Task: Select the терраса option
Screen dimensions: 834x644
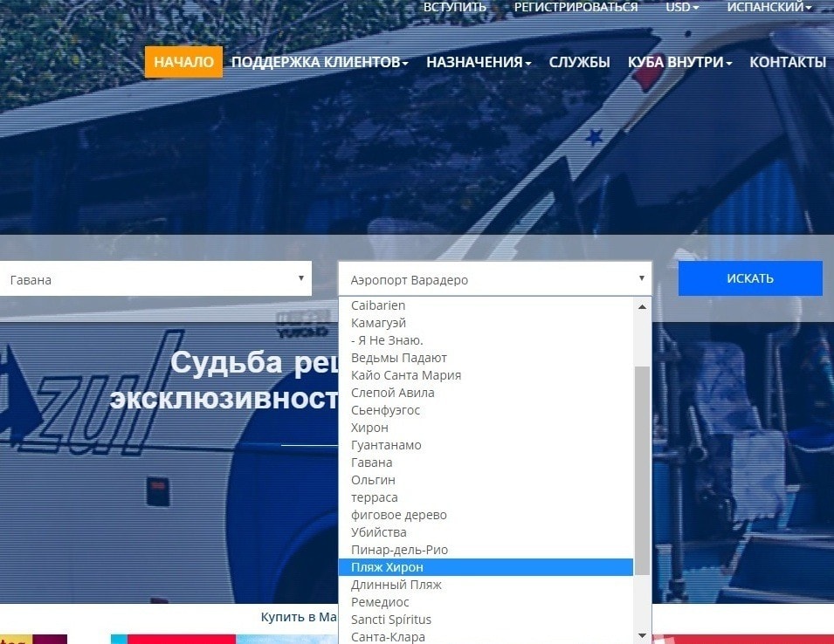Action: 486,497
